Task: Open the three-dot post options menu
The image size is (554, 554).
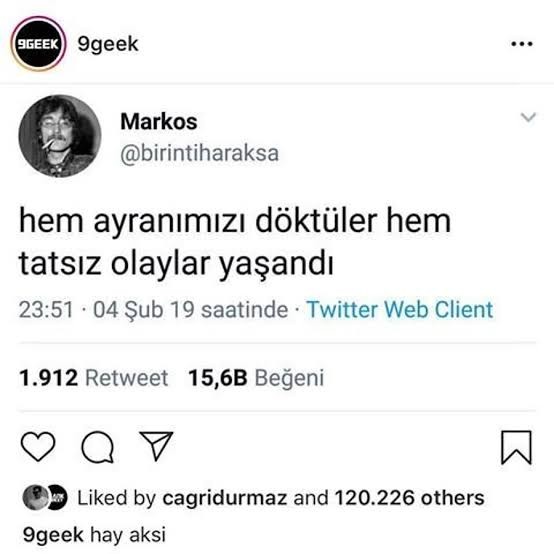Action: 522,44
